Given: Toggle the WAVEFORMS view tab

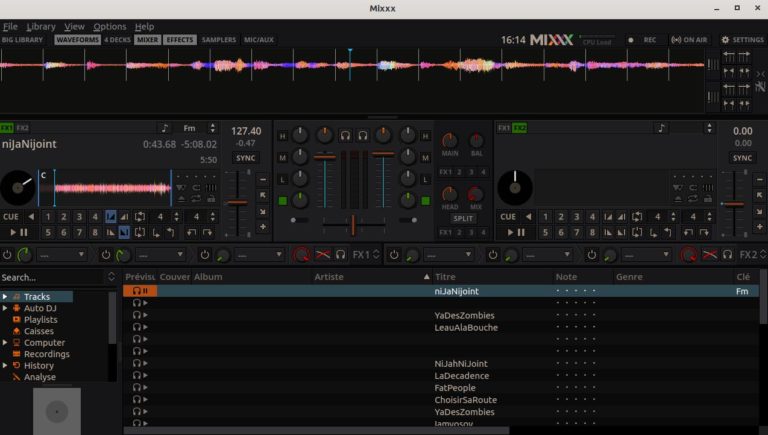Looking at the screenshot, I should (x=77, y=40).
